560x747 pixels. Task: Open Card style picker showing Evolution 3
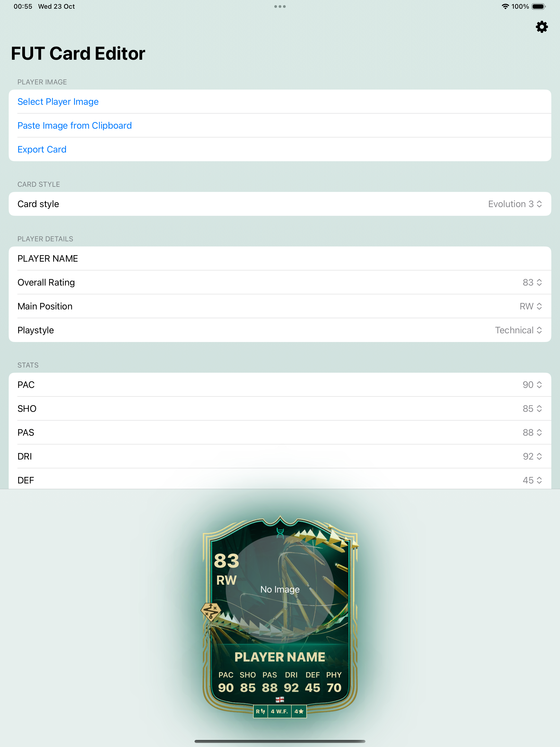click(280, 204)
